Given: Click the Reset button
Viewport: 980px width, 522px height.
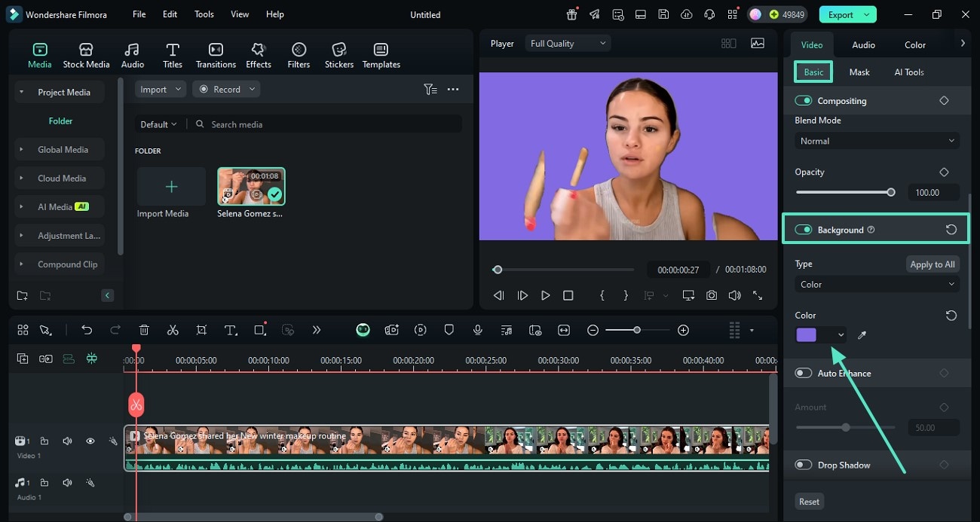Looking at the screenshot, I should point(809,502).
